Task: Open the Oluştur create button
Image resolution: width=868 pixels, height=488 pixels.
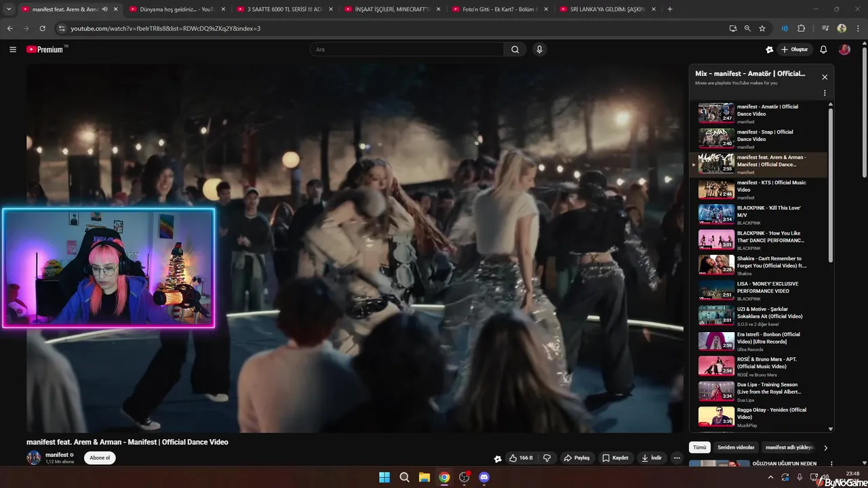Action: pyautogui.click(x=795, y=49)
